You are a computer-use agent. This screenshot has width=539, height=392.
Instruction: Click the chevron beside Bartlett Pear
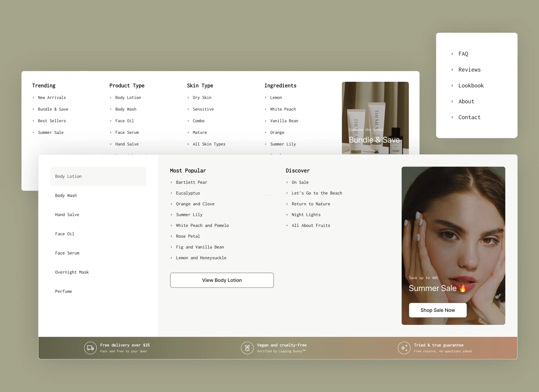coord(171,182)
